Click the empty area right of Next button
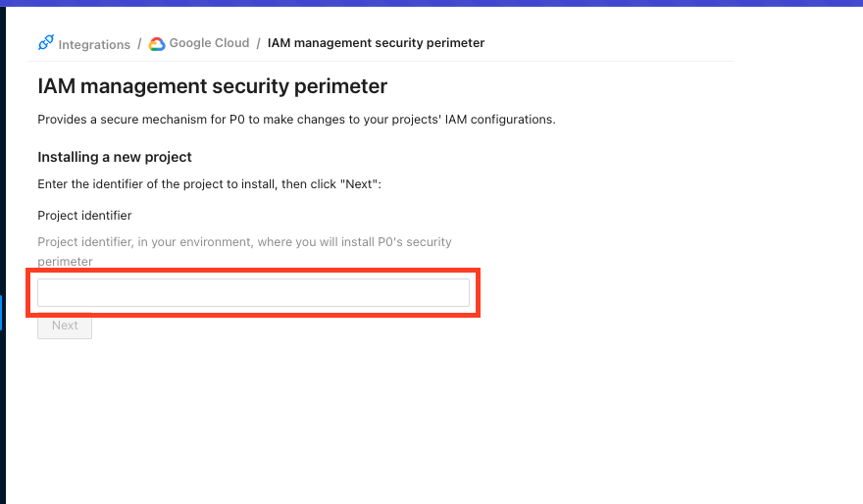 (294, 326)
